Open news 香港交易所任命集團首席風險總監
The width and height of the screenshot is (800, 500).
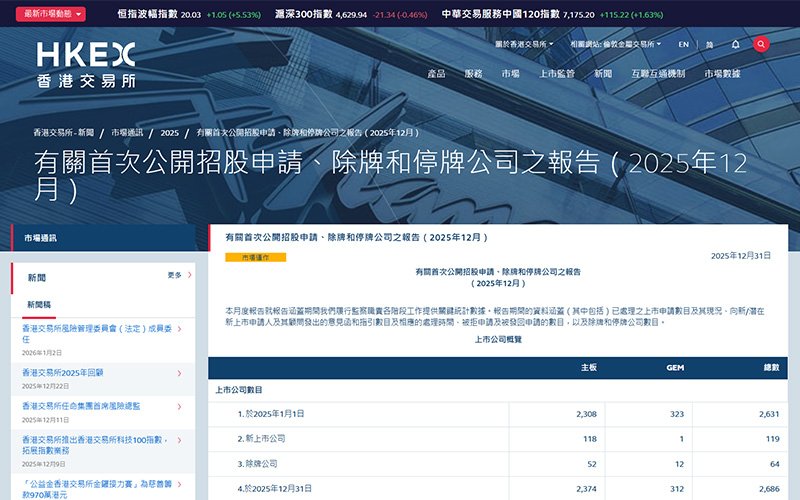pos(81,407)
